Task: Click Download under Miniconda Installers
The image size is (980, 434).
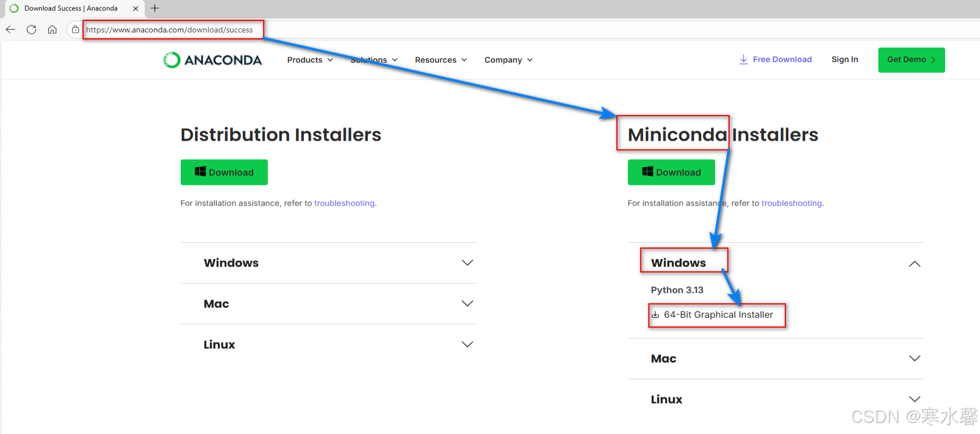Action: (x=672, y=172)
